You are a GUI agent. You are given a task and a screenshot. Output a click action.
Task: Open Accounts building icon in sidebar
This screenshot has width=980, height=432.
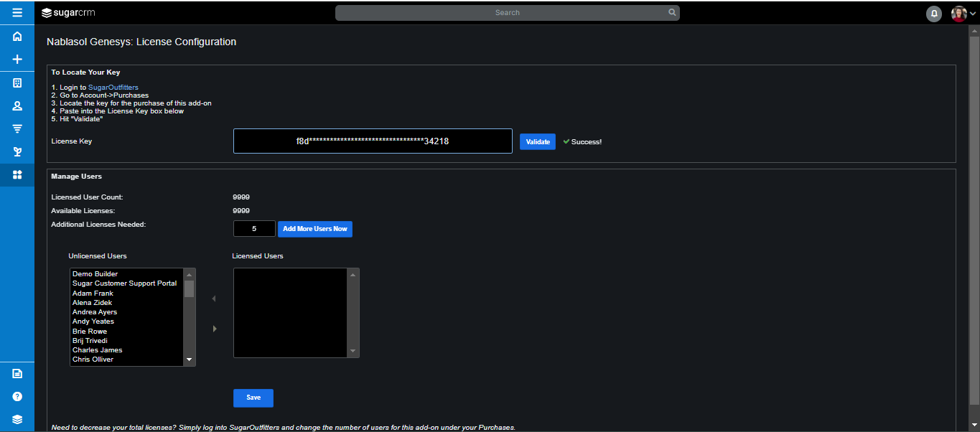[x=17, y=83]
